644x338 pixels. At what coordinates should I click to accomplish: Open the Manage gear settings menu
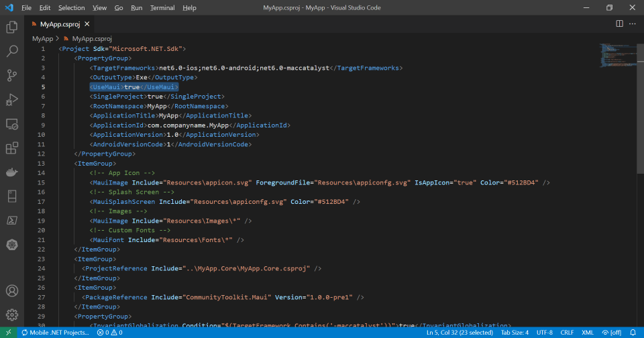[11, 314]
